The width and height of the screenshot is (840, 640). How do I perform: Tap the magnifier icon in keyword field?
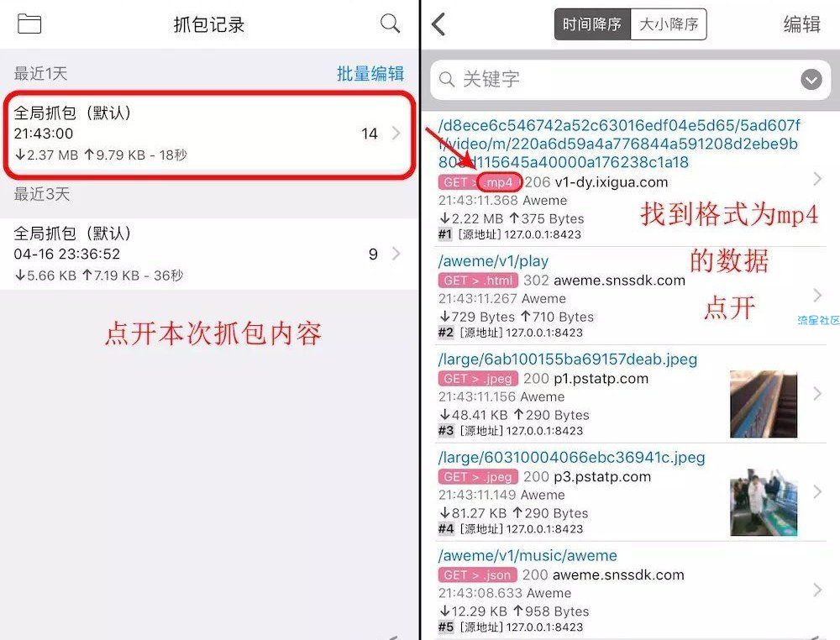(446, 79)
